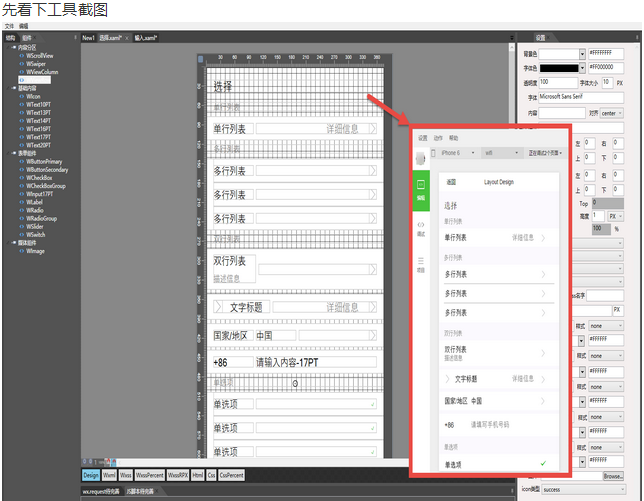644x501 pixels.
Task: Switch to the Wxml bottom tab
Action: (x=110, y=475)
